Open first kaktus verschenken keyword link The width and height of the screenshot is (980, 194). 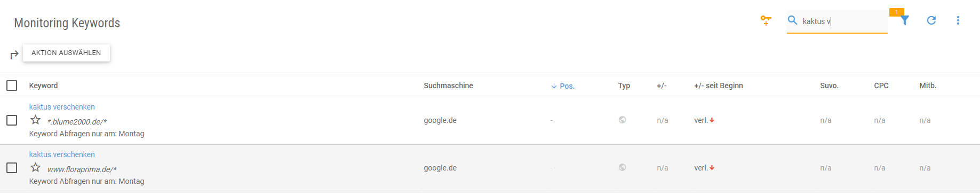62,107
